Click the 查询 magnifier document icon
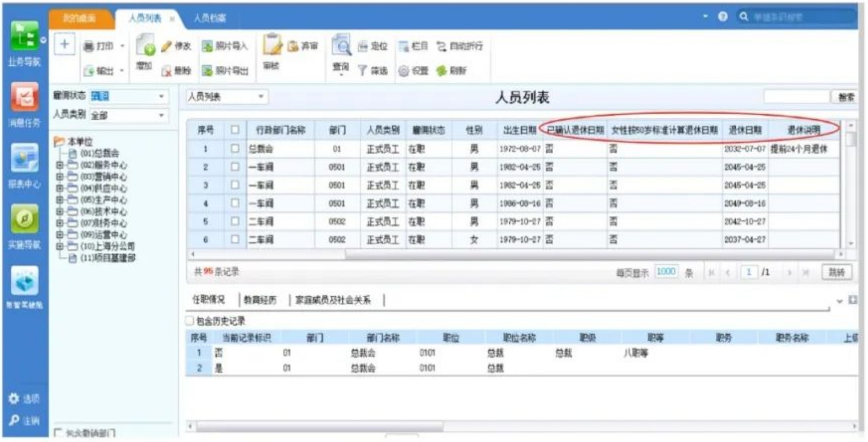868x442 pixels. 341,45
